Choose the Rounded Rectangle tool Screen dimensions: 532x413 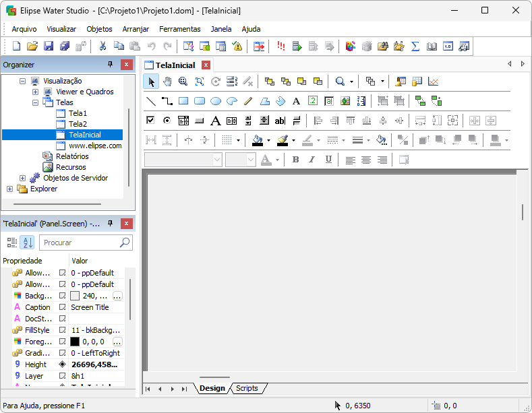(x=200, y=101)
